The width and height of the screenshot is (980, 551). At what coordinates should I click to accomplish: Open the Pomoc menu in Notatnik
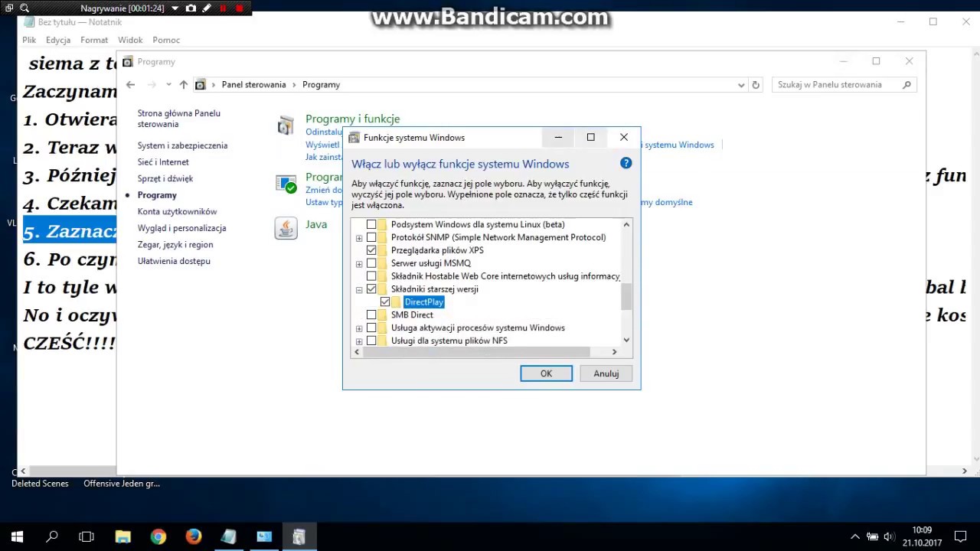point(166,40)
